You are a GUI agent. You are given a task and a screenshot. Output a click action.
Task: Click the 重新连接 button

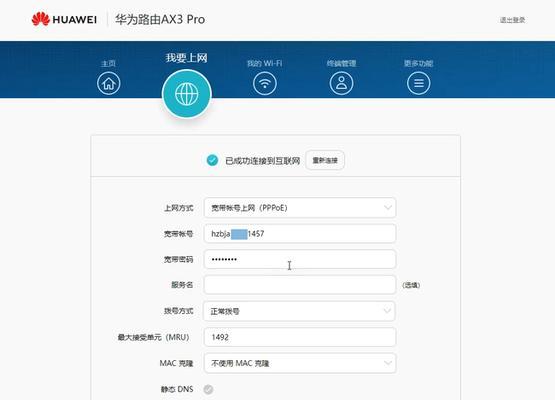[x=325, y=160]
